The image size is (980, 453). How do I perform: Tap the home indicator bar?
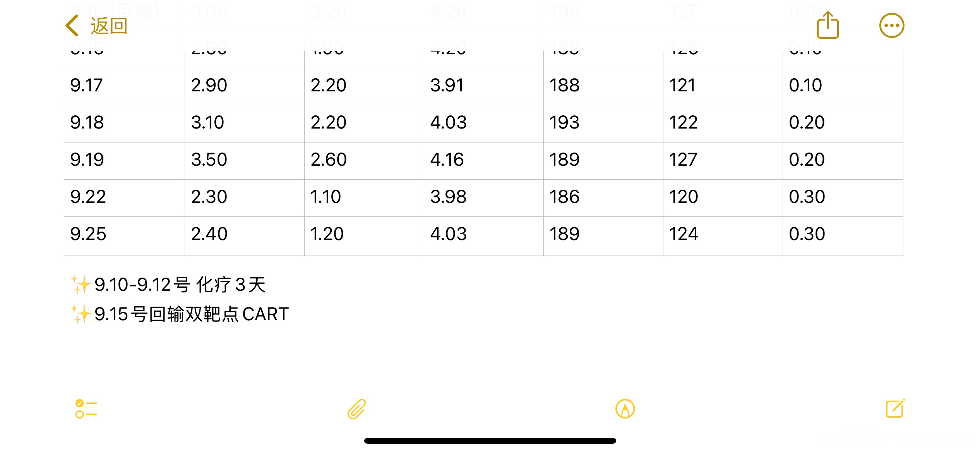pyautogui.click(x=490, y=441)
